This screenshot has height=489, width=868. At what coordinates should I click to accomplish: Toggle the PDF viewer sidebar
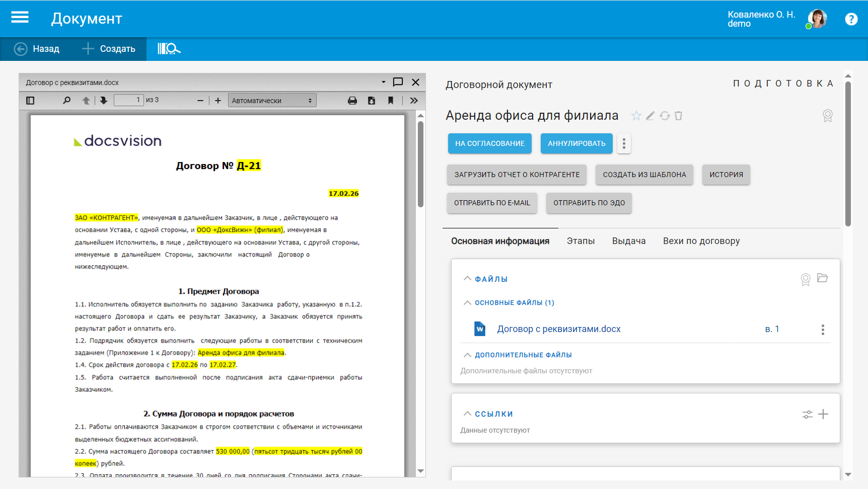tap(30, 101)
